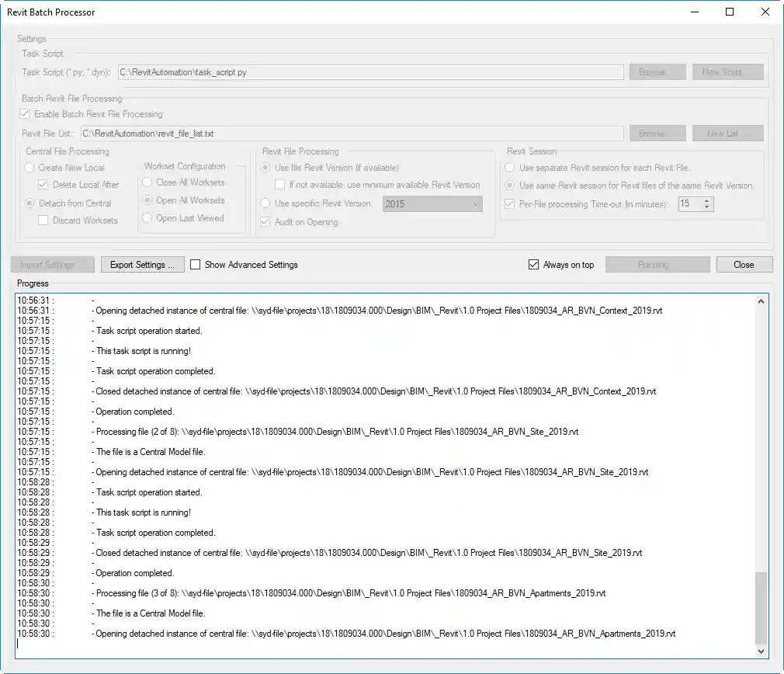Increase the timeout value with up stepper
Image resolution: width=784 pixels, height=674 pixels.
[x=705, y=200]
